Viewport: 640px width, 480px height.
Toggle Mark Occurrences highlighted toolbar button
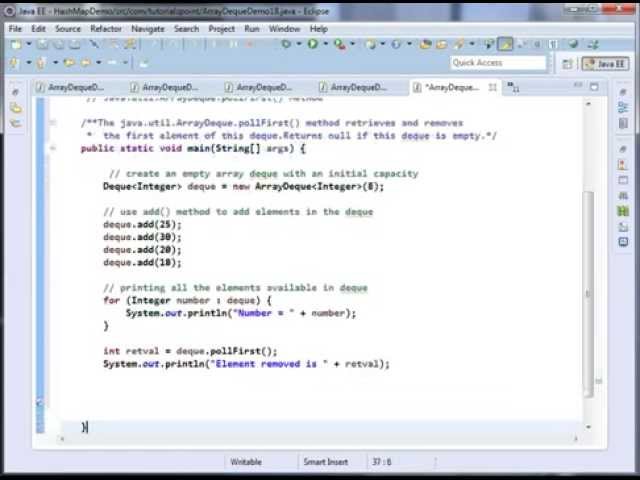[505, 44]
